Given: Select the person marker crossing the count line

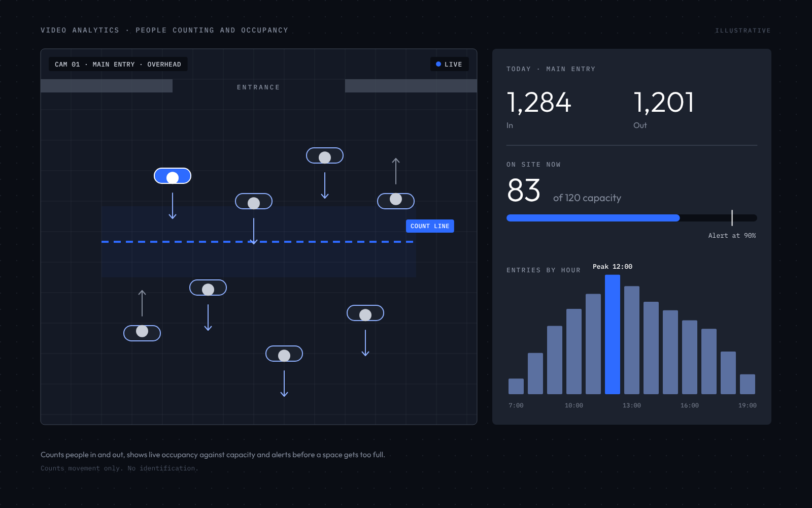Looking at the screenshot, I should 254,201.
